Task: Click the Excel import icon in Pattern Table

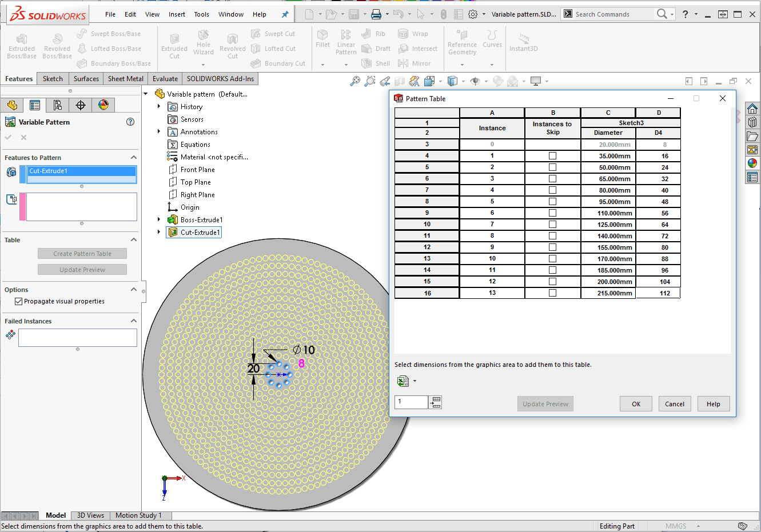Action: coord(403,381)
